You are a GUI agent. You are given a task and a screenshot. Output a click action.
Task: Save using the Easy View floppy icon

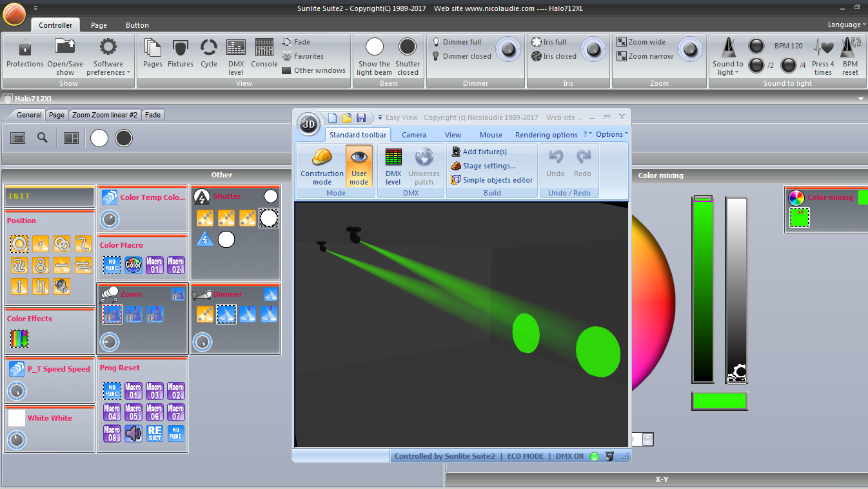pos(361,117)
